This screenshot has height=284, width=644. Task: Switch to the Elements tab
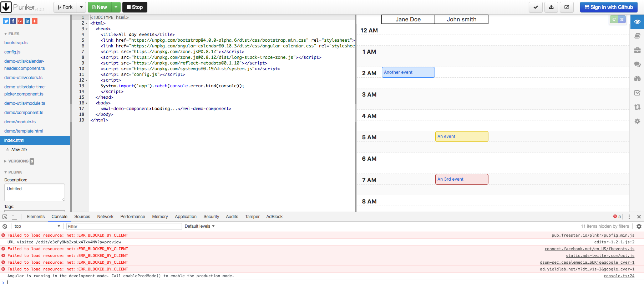(36, 217)
